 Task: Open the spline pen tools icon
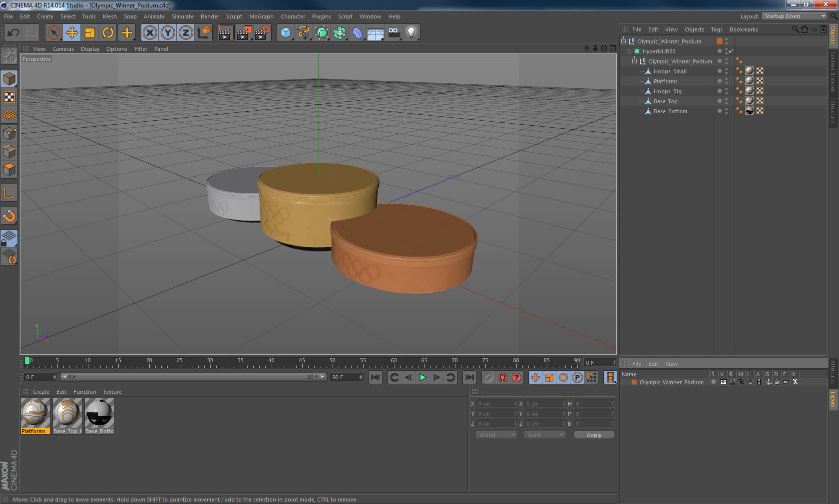[x=304, y=33]
